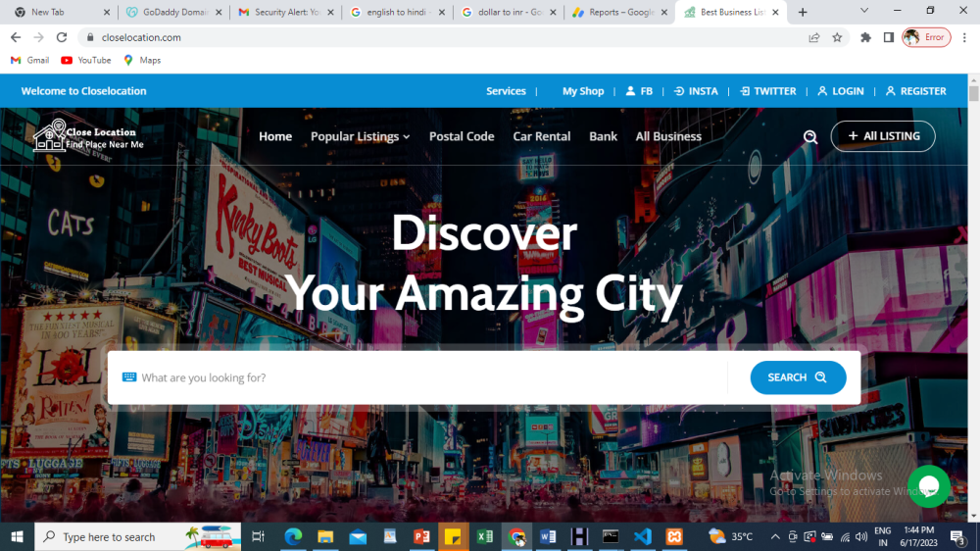Close the Best Business List tab
The height and width of the screenshot is (551, 980).
coord(775,12)
